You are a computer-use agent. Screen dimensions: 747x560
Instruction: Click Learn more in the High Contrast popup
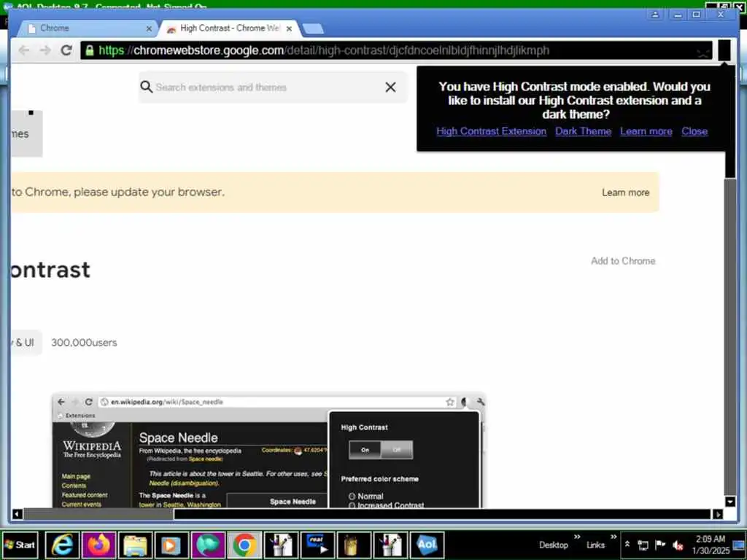646,131
